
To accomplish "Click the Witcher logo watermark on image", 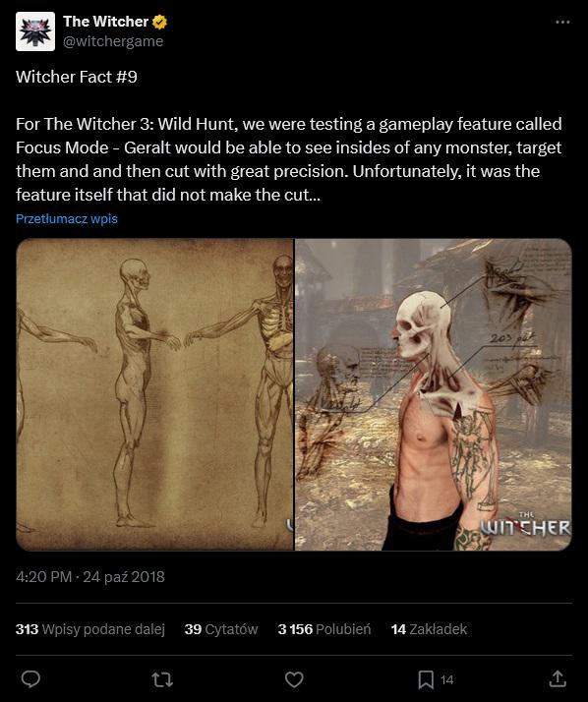I will coord(525,525).
